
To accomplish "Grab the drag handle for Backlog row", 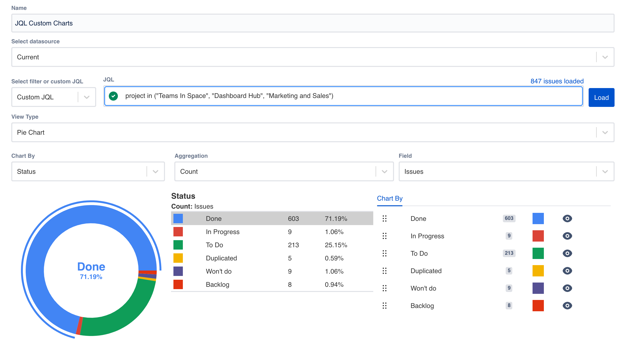I will pyautogui.click(x=384, y=306).
